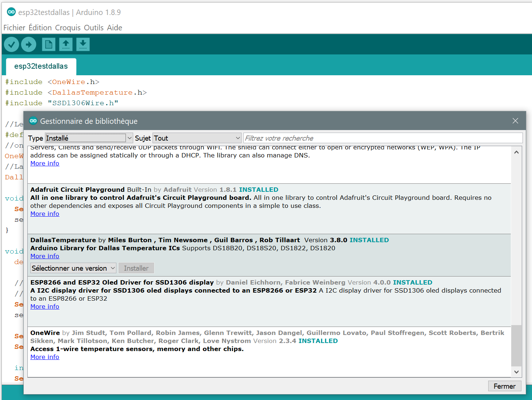This screenshot has width=532, height=400.
Task: Select the esp32testdallas sketch tab
Action: pyautogui.click(x=41, y=66)
